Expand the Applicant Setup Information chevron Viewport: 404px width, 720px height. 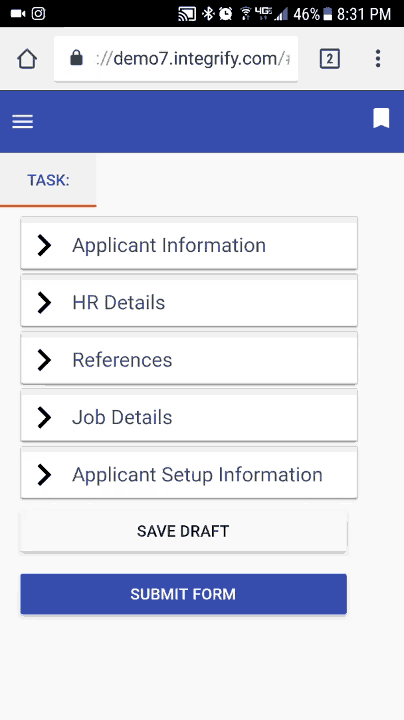pos(44,475)
